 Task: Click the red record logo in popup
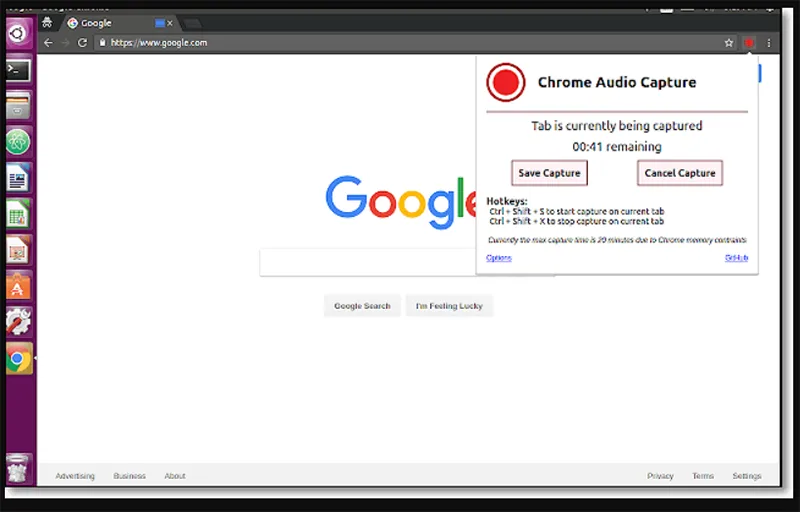pyautogui.click(x=506, y=82)
